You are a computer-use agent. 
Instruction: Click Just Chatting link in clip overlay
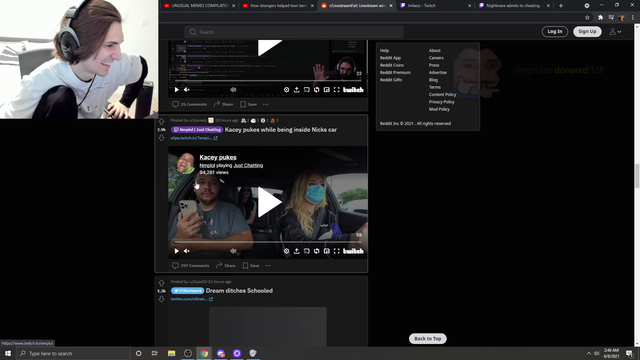point(248,165)
